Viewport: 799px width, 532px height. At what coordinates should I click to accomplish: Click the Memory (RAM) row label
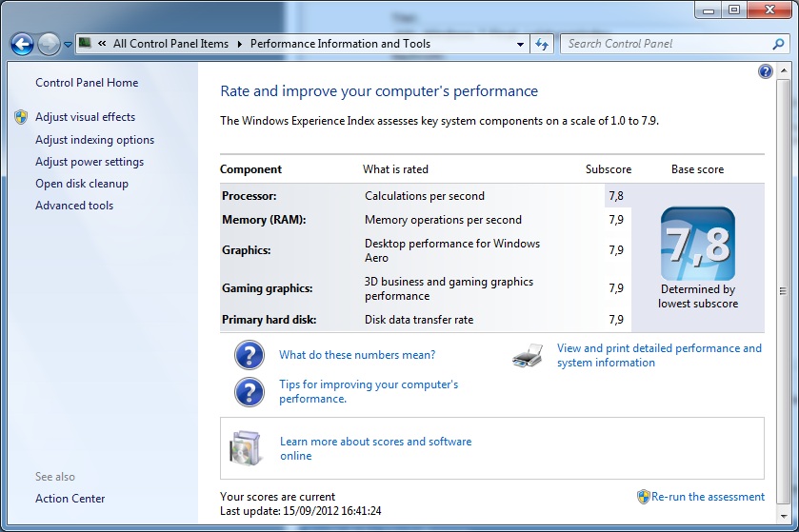264,220
